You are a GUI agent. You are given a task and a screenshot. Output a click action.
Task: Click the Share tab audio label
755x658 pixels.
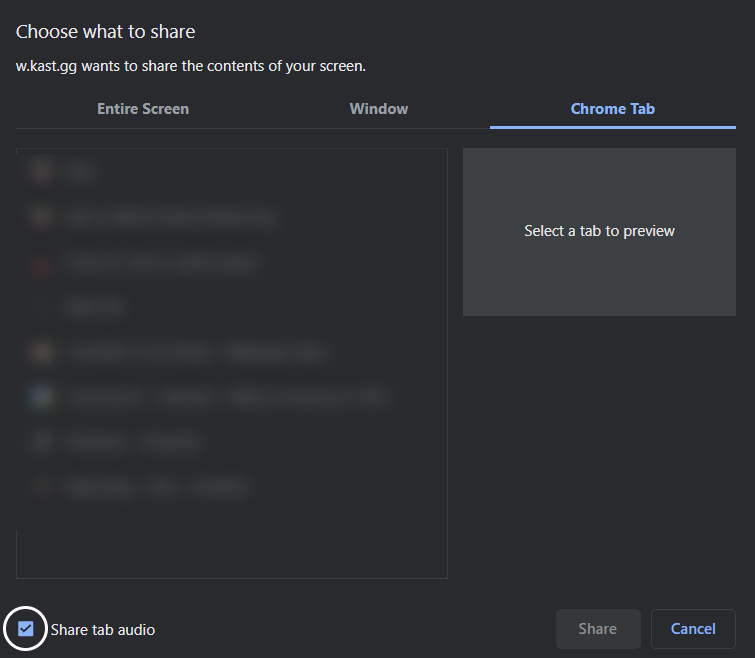point(103,629)
